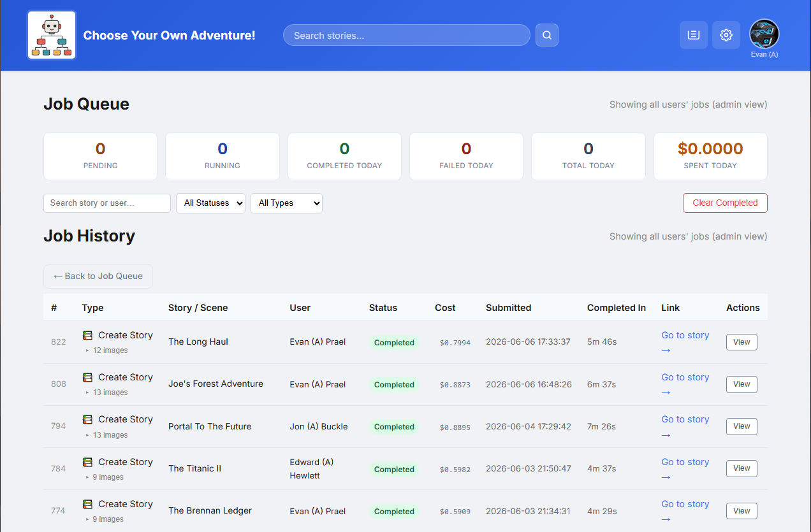This screenshot has height=532, width=811.
Task: Click the Completed In column header
Action: tap(617, 308)
